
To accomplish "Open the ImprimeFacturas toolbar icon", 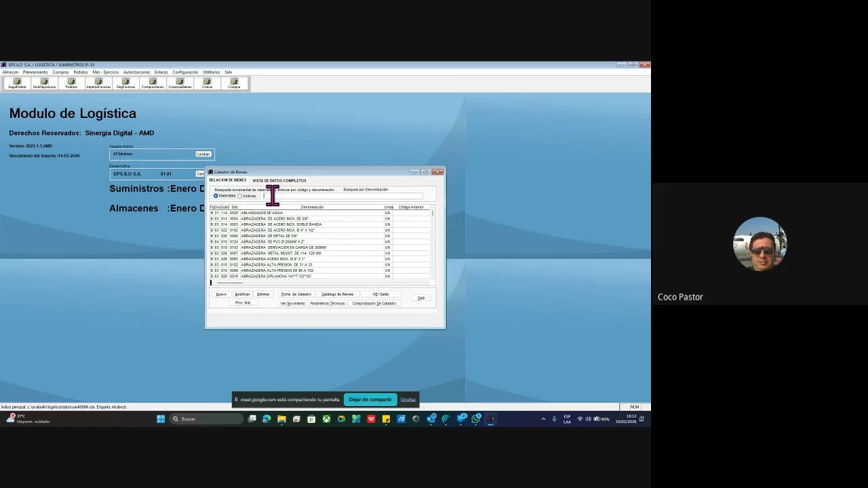I will [98, 83].
